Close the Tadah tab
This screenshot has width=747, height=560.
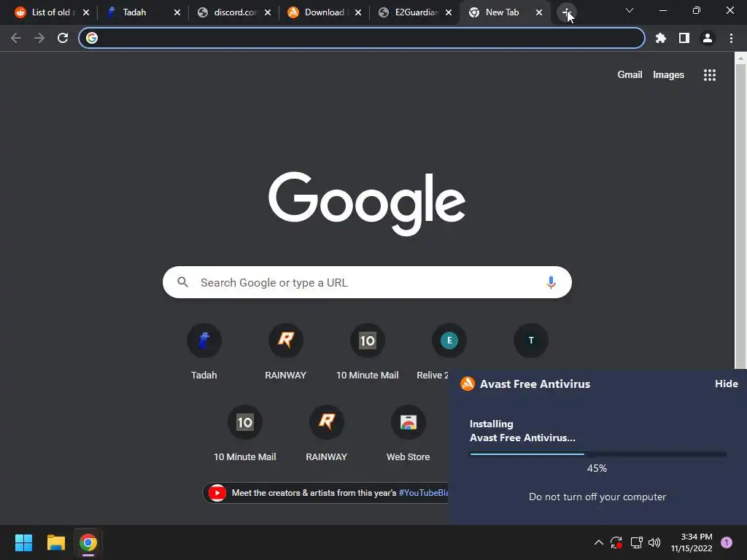tap(177, 13)
